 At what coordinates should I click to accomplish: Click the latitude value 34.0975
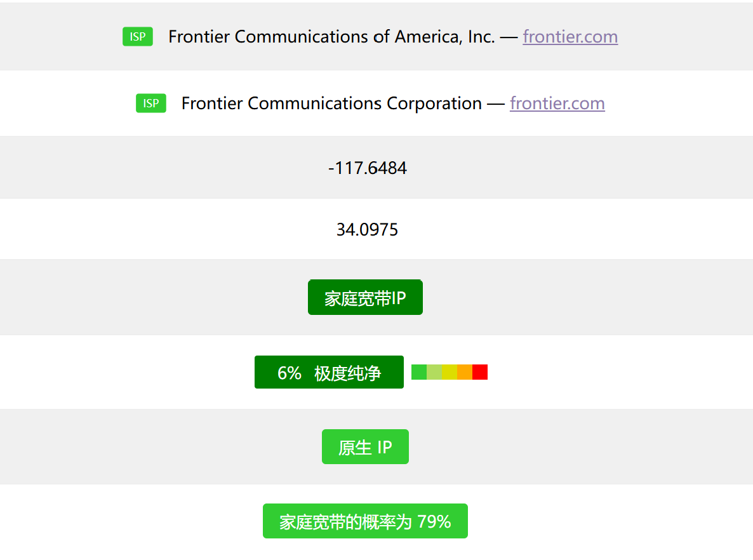(367, 230)
